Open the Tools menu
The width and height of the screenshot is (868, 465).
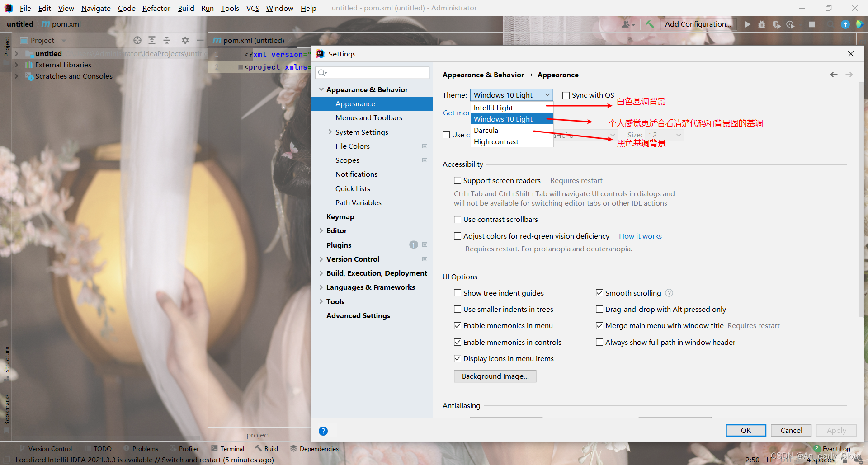pyautogui.click(x=230, y=8)
